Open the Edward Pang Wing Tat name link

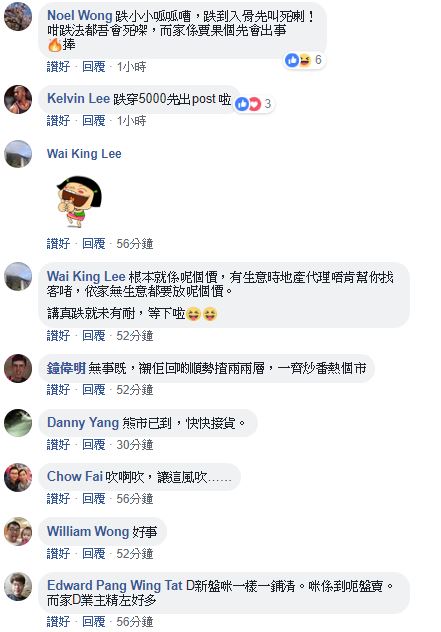point(115,585)
